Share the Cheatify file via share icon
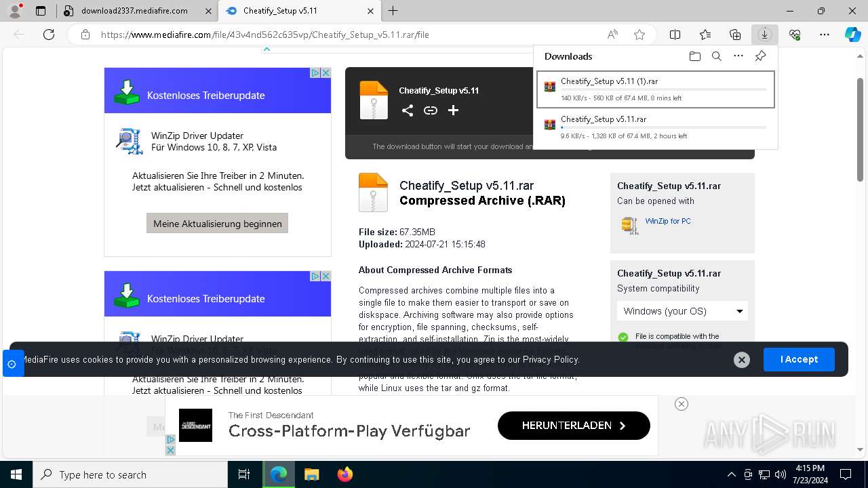The height and width of the screenshot is (488, 868). tap(408, 110)
